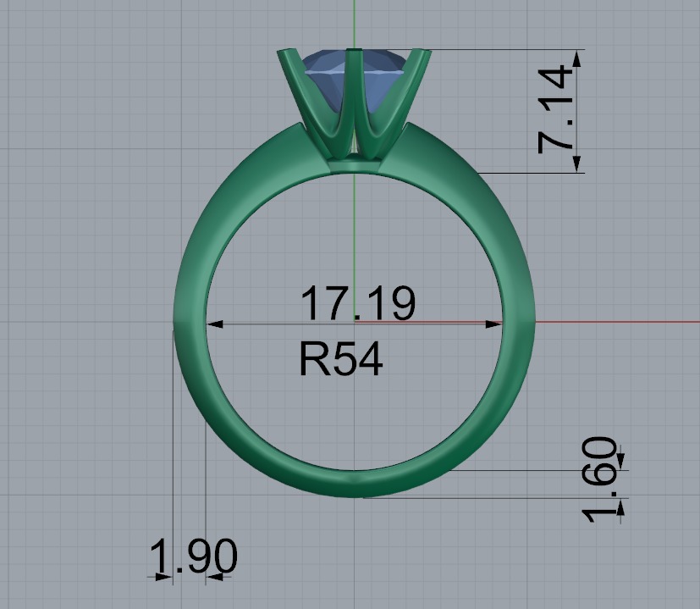This screenshot has width=700, height=609.
Task: Select the green ring band at its bottom
Action: point(354,484)
